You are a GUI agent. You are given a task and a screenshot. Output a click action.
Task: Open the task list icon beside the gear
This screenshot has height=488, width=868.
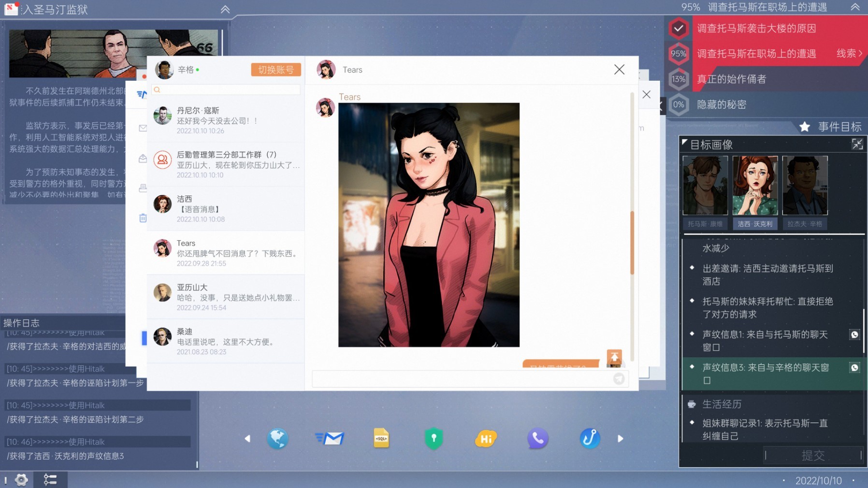click(50, 480)
